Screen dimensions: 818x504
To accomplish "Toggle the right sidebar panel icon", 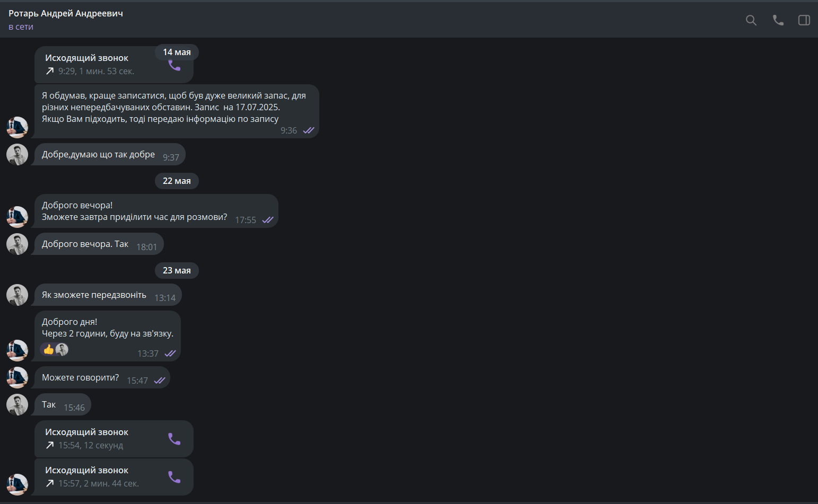I will pyautogui.click(x=804, y=20).
